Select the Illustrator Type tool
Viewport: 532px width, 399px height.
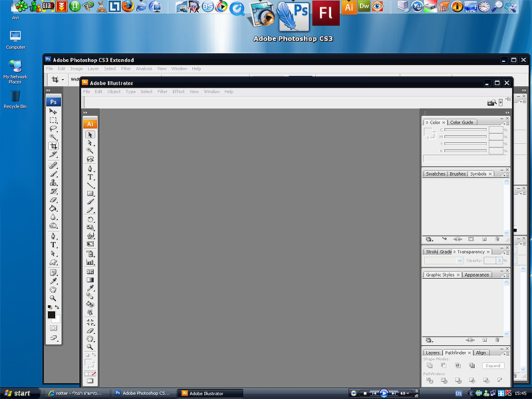click(90, 177)
